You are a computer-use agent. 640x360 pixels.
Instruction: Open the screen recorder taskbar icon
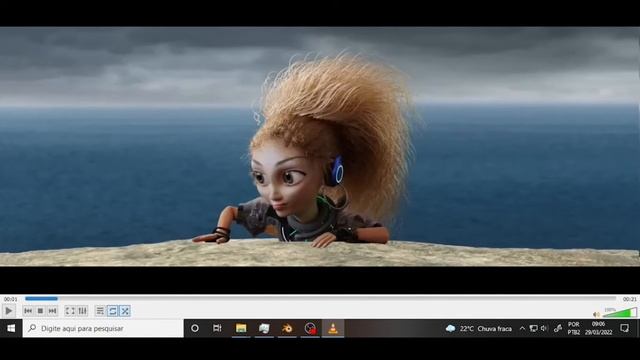(310, 328)
